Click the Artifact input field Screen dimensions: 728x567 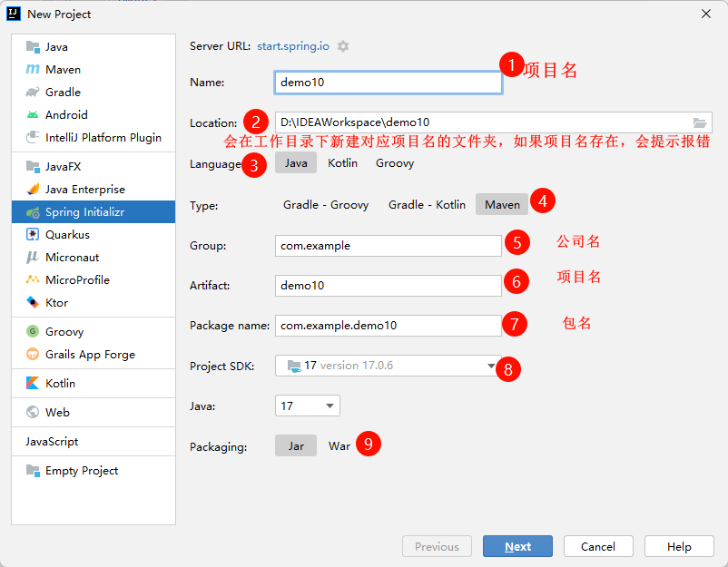389,286
